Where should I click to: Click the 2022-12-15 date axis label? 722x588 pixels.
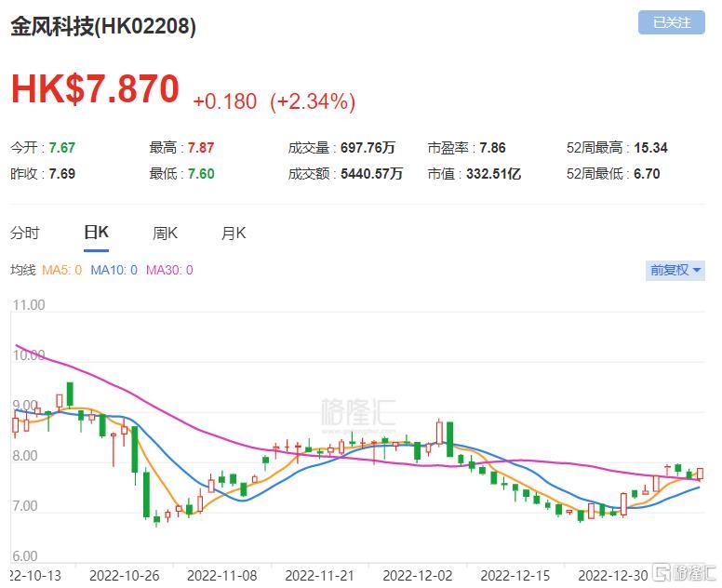point(515,576)
